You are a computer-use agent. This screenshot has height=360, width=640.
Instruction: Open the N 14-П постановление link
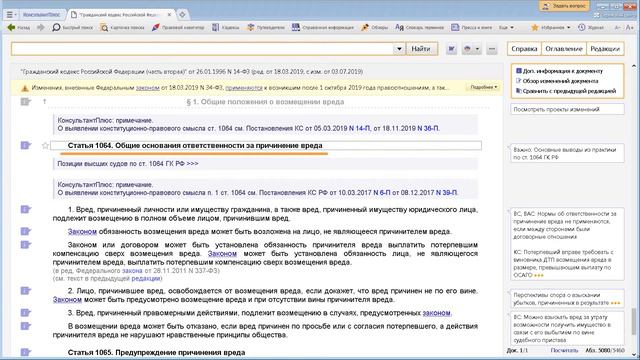360,129
